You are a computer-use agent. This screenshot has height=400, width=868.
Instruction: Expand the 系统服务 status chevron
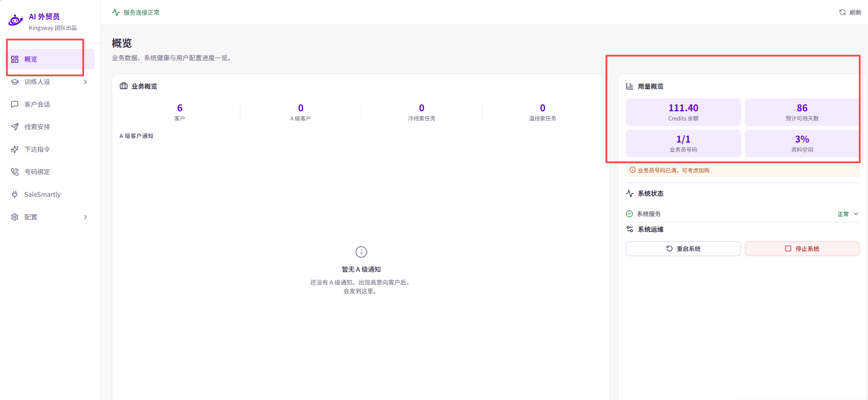pos(856,214)
